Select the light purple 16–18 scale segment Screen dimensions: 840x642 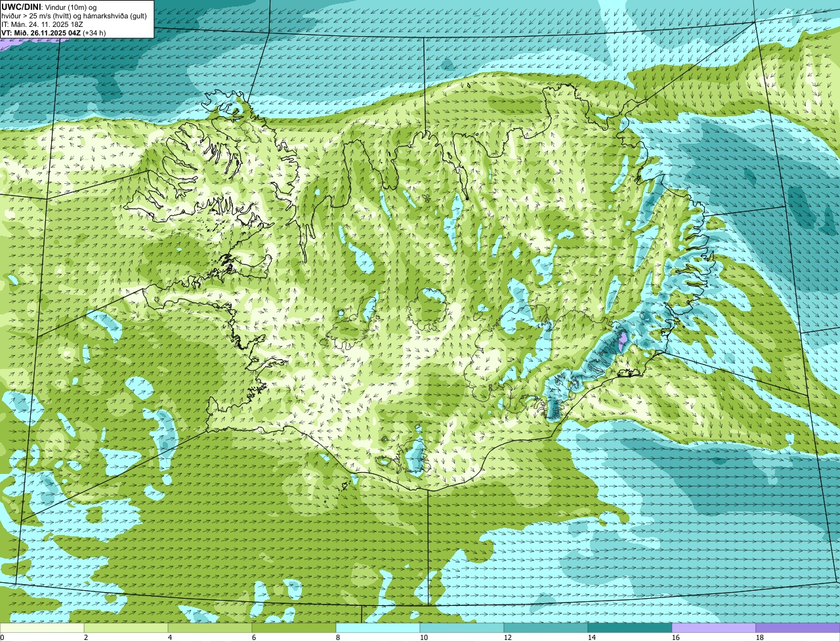(714, 628)
